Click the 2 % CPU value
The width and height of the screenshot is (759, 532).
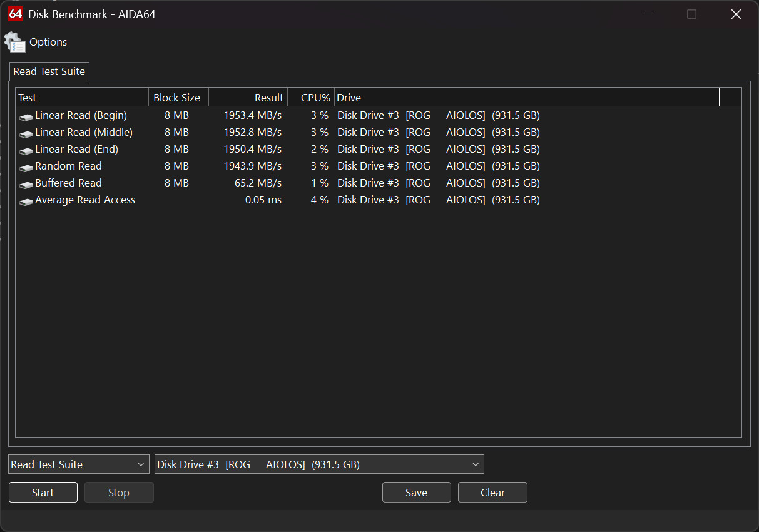[x=320, y=149]
